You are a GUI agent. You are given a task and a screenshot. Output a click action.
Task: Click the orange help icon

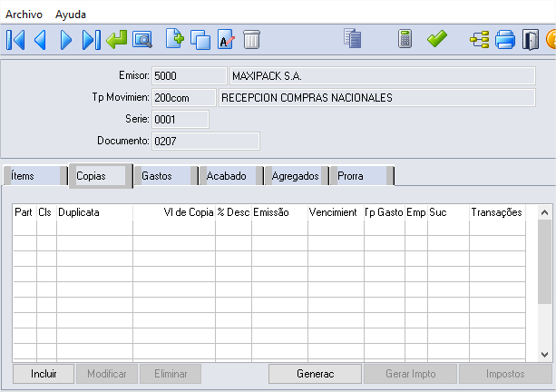coord(551,39)
